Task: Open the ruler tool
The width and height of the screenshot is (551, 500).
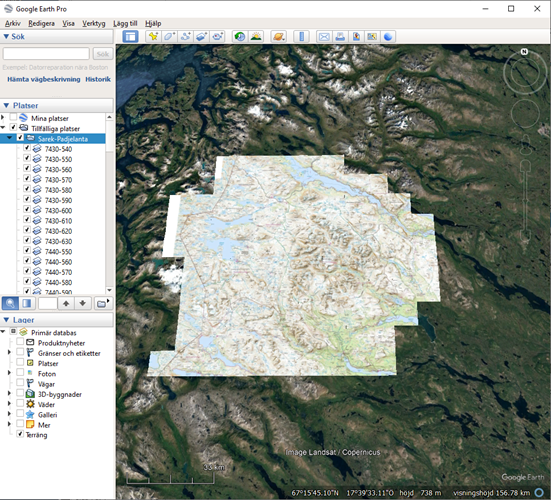Action: 301,37
